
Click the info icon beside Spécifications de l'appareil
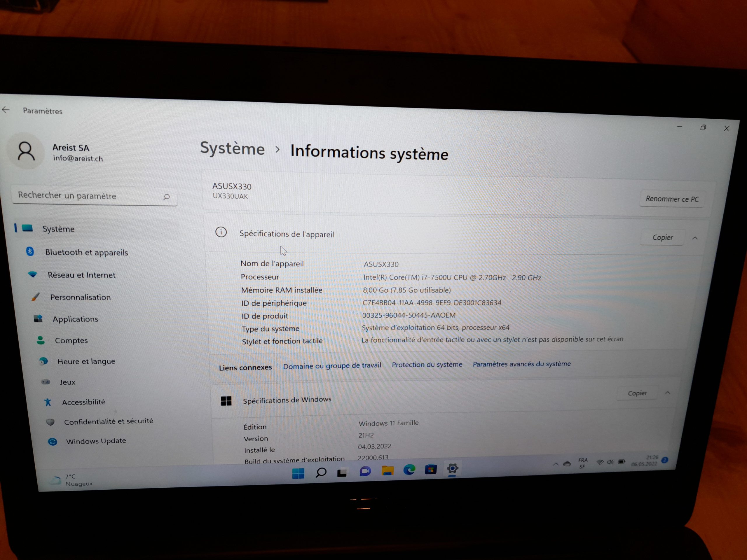221,232
